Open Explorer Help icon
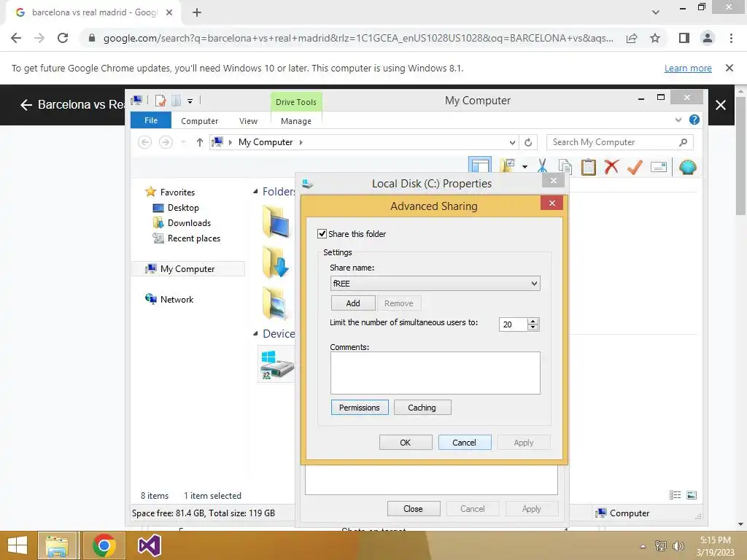 pos(694,120)
